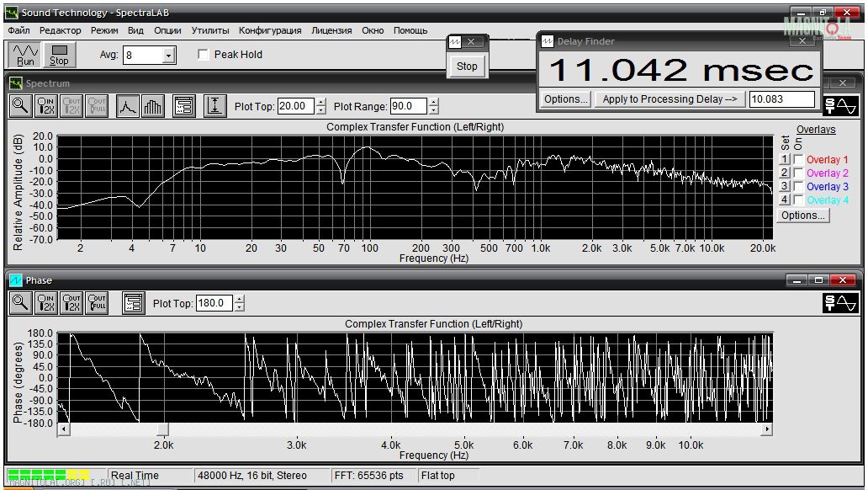Click the Phase horizontal scrollbar thumb
The height and width of the screenshot is (490, 868).
(162, 429)
